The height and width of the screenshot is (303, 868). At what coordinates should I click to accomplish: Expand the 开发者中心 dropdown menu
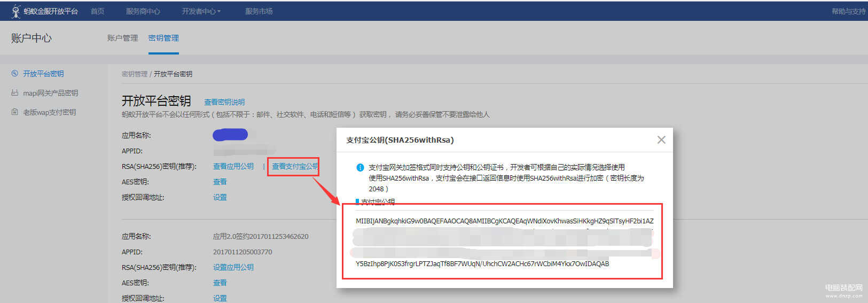(x=201, y=11)
